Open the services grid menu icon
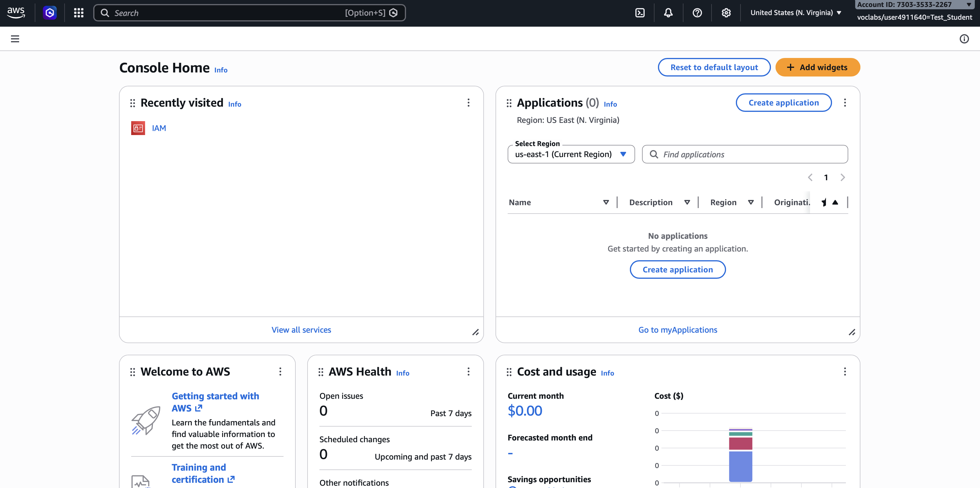Viewport: 980px width, 488px height. 79,12
